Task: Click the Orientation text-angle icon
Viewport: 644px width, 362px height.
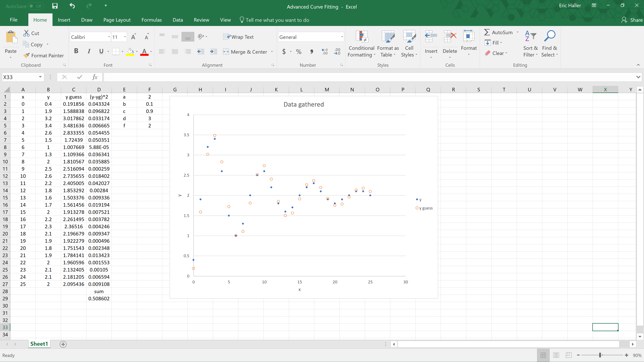Action: (201, 37)
